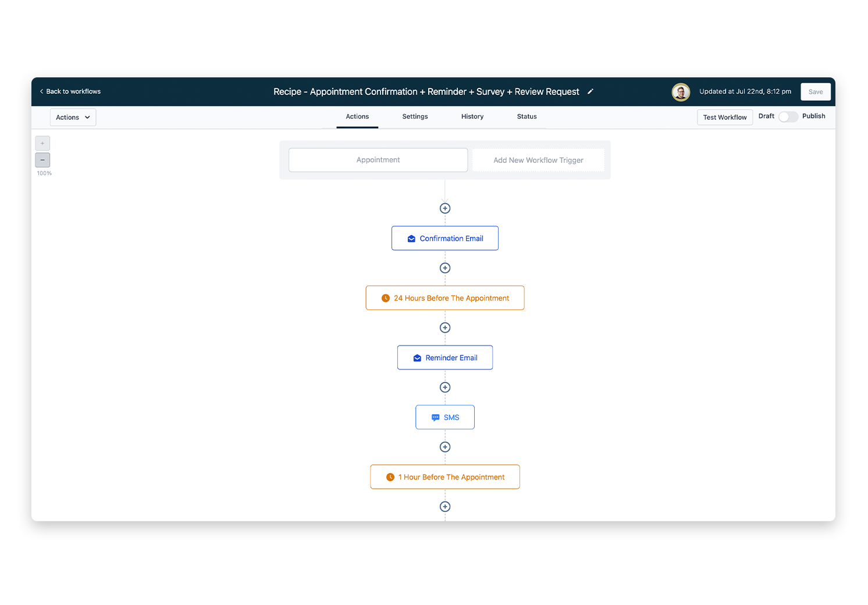
Task: Open the History tab
Action: 472,117
